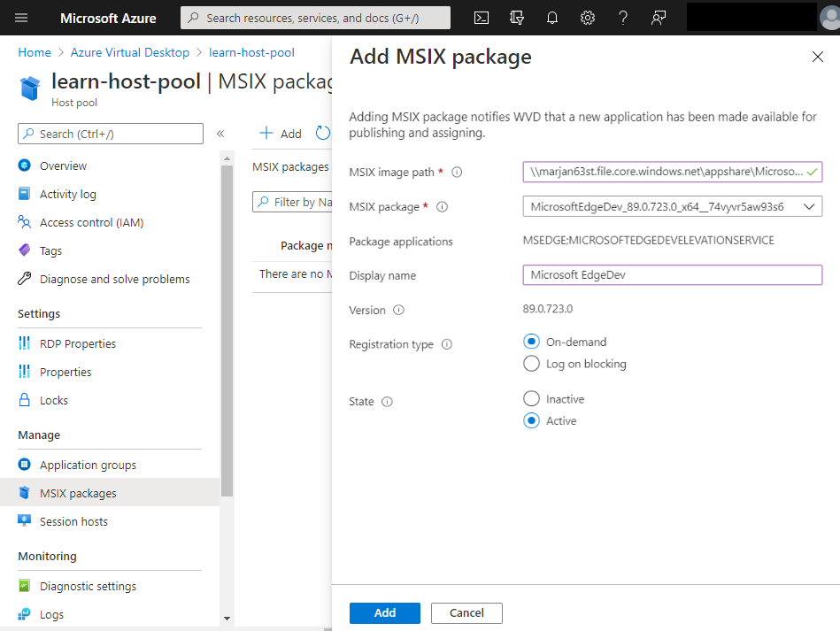Go to the Home breadcrumb link
This screenshot has width=840, height=631.
(x=35, y=52)
